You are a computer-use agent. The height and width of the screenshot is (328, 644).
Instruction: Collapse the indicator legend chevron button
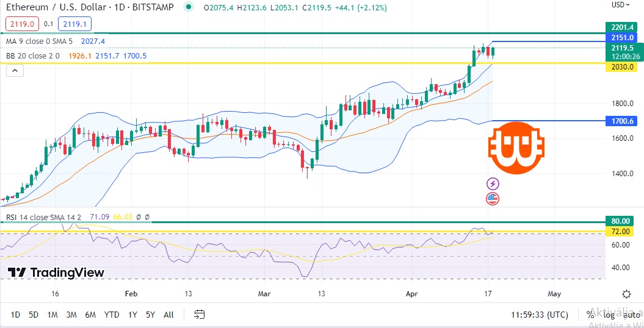[15, 71]
